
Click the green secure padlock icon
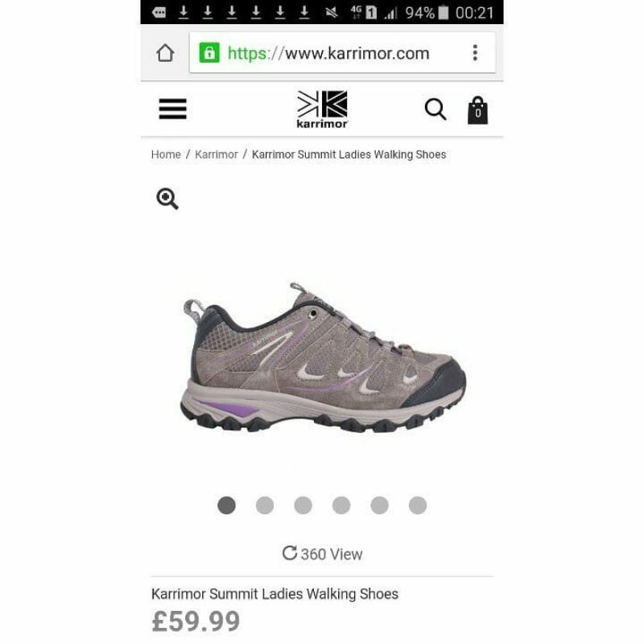coord(209,53)
